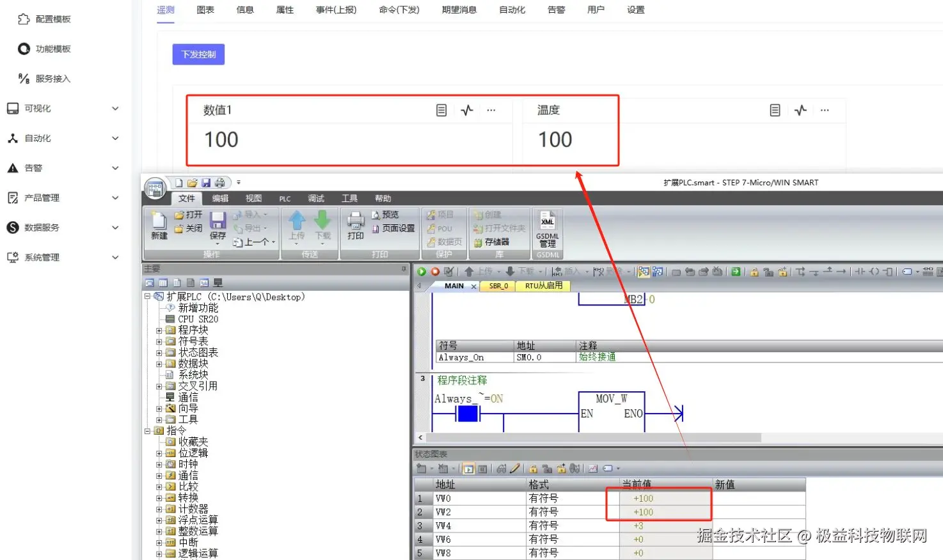Click the compile icon beside the STOP button
Image resolution: width=943 pixels, height=560 pixels.
(448, 272)
